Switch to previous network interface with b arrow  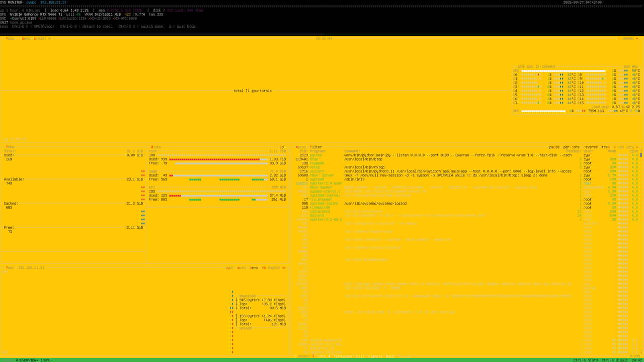click(x=264, y=268)
